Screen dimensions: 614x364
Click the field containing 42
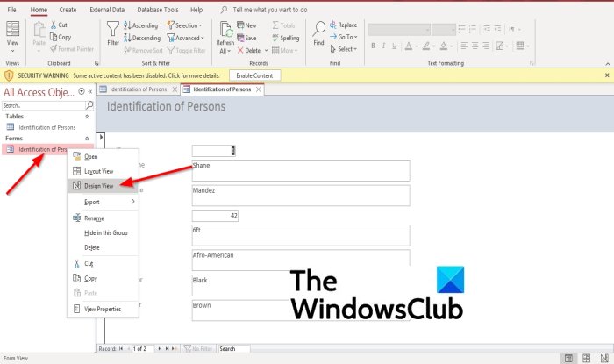coord(215,216)
